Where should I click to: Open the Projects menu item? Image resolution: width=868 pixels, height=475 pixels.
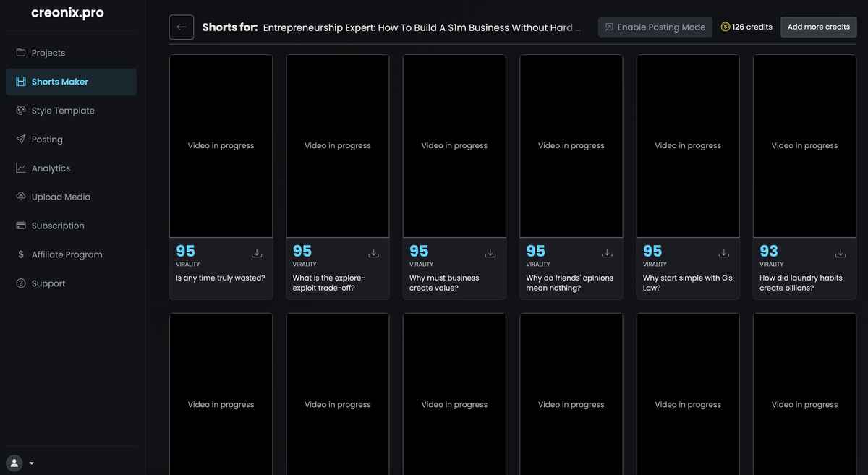click(48, 53)
